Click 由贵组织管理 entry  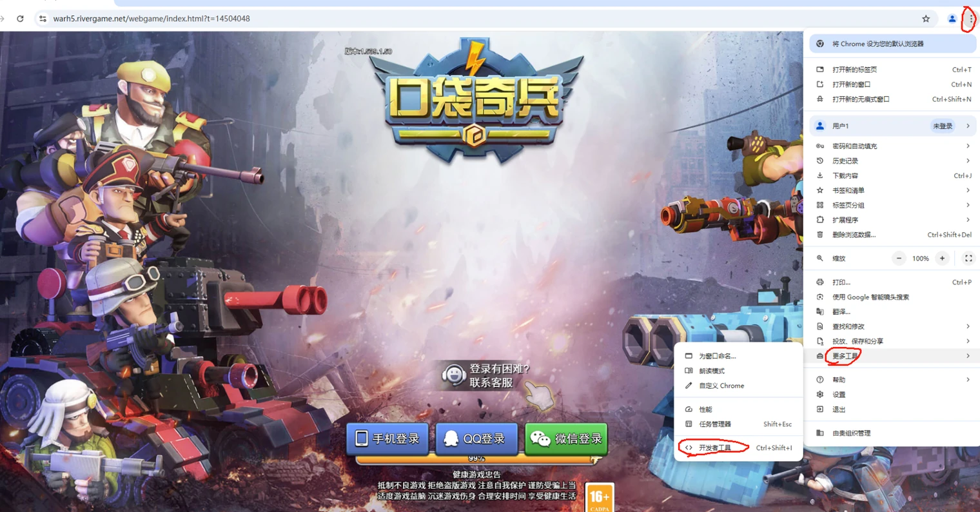tap(893, 433)
